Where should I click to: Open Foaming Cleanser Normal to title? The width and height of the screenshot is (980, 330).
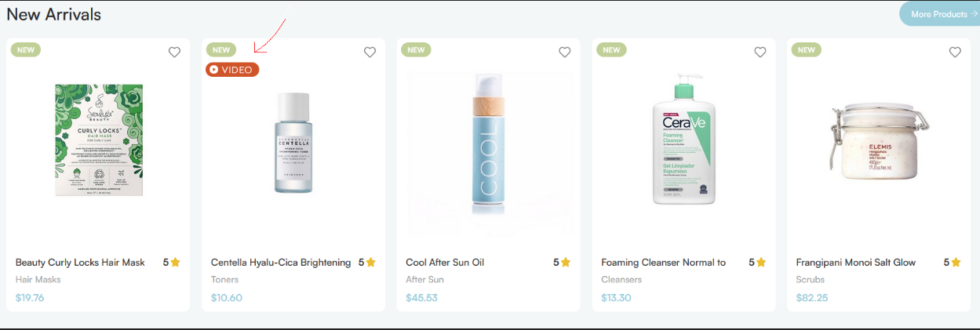663,263
